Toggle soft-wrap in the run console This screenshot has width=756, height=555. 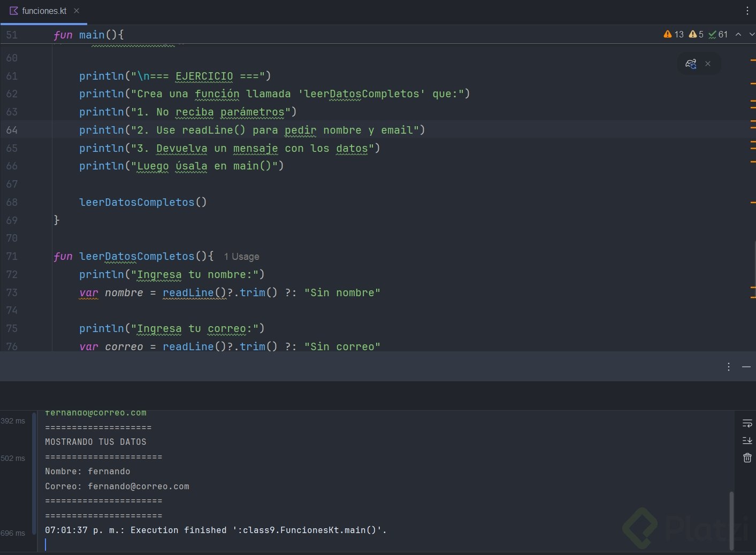[747, 423]
